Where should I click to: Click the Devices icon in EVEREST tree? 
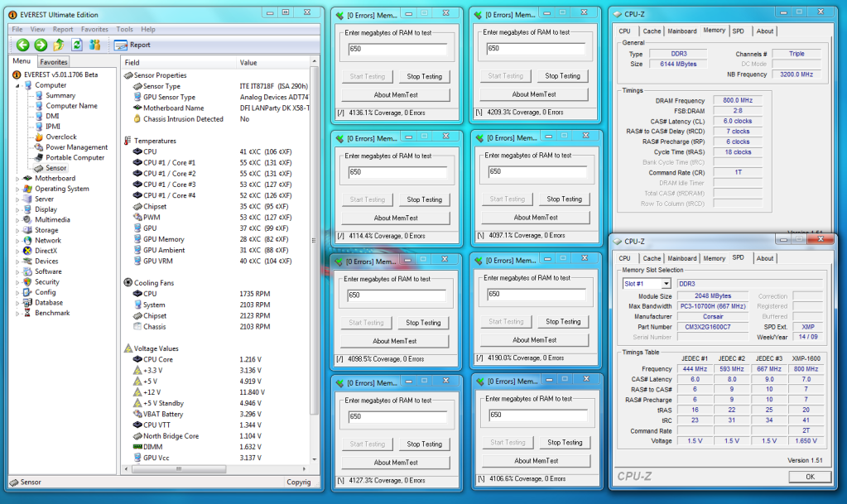[x=27, y=261]
